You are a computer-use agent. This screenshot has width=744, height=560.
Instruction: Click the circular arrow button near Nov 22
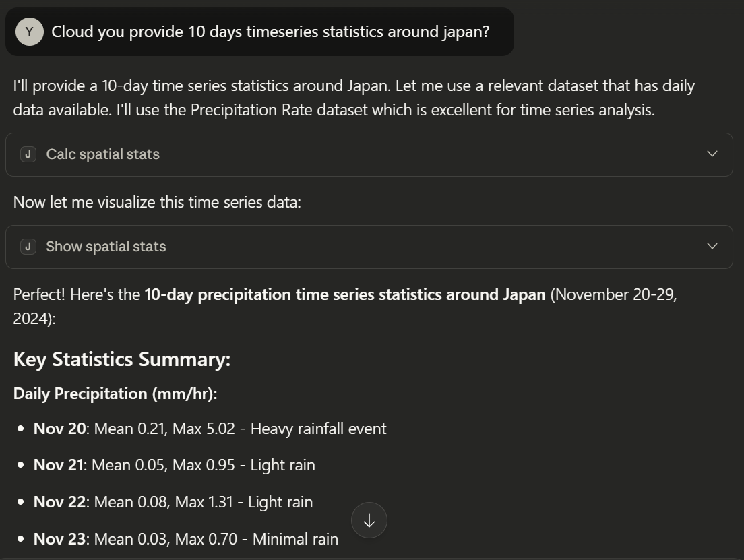point(369,520)
